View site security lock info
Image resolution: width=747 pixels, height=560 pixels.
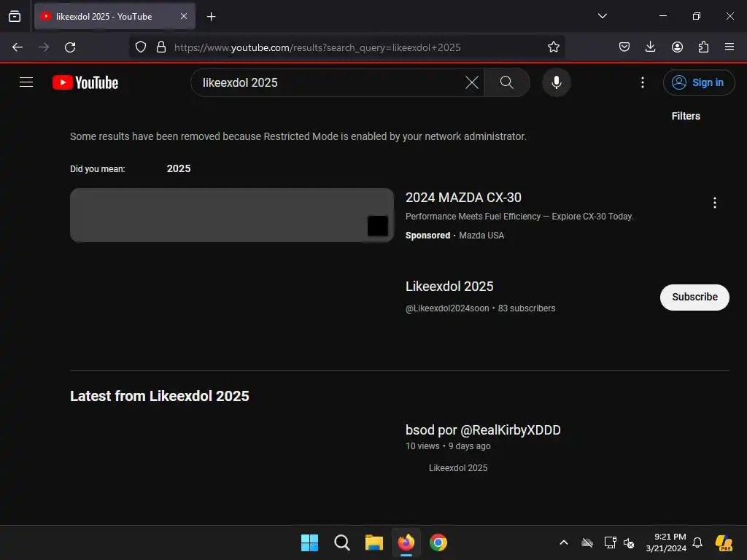pyautogui.click(x=161, y=47)
